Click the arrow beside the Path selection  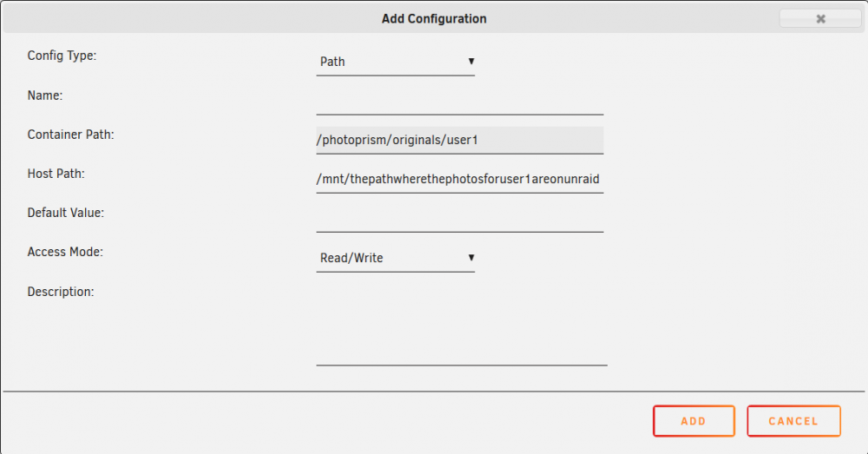click(471, 62)
